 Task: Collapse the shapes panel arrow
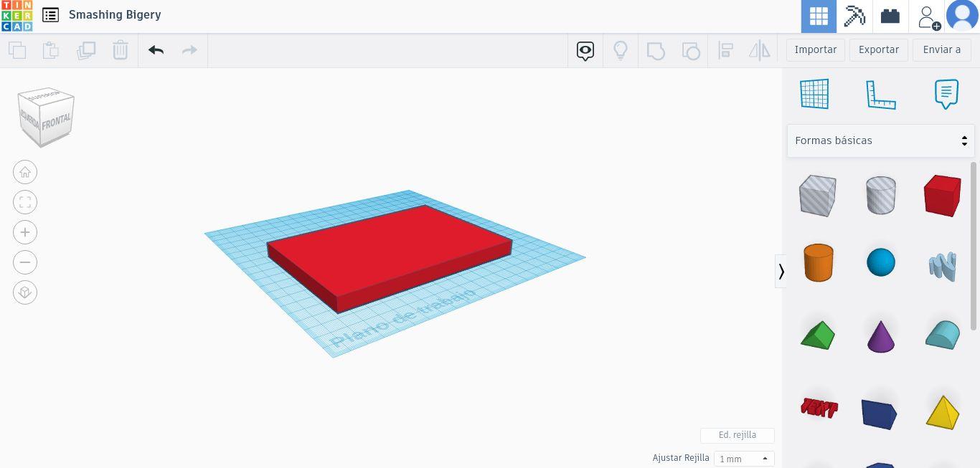pyautogui.click(x=781, y=271)
